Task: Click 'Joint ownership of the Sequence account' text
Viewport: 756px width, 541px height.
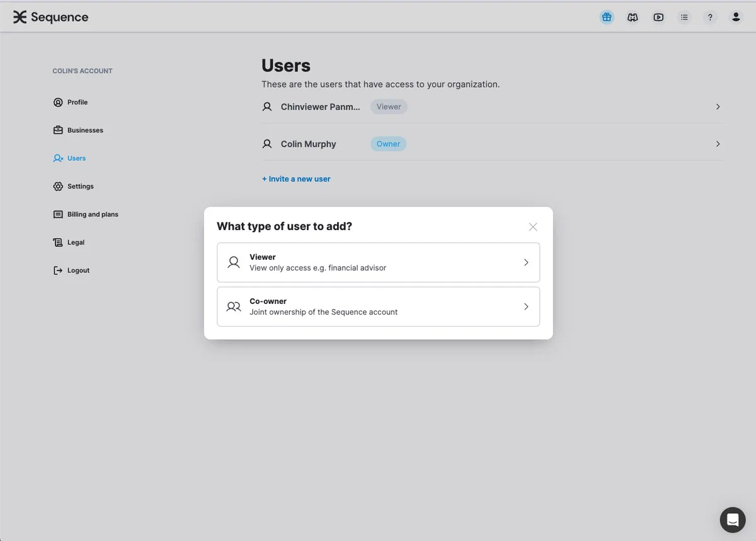Action: click(x=324, y=312)
